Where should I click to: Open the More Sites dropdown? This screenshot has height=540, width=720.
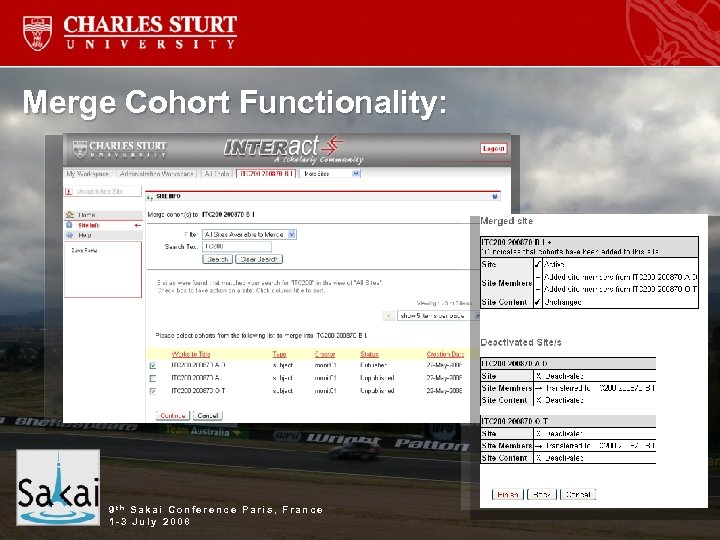click(331, 174)
